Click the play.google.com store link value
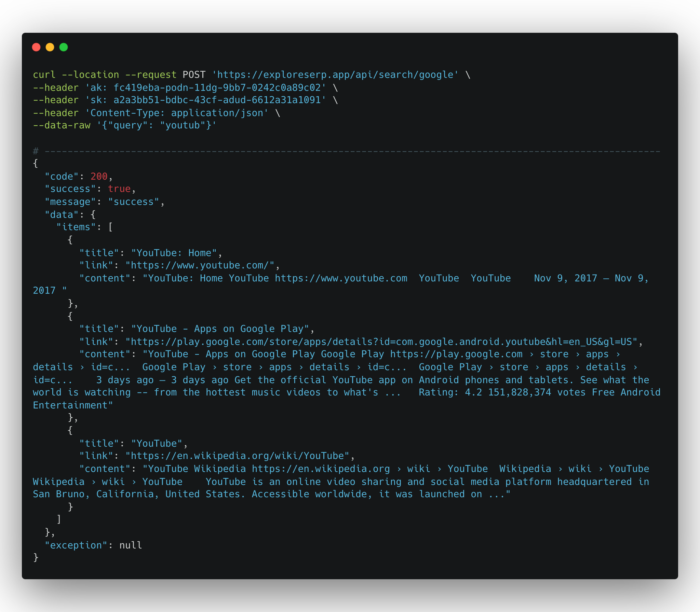The width and height of the screenshot is (700, 612). click(x=381, y=342)
